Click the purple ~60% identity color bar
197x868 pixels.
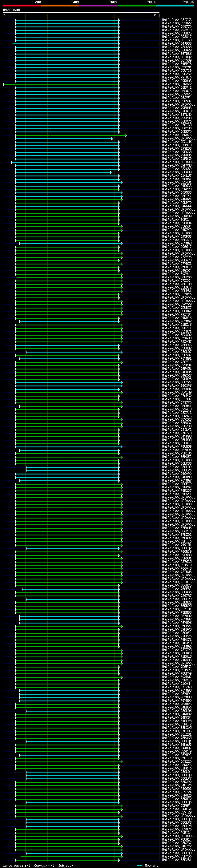pos(98,6)
